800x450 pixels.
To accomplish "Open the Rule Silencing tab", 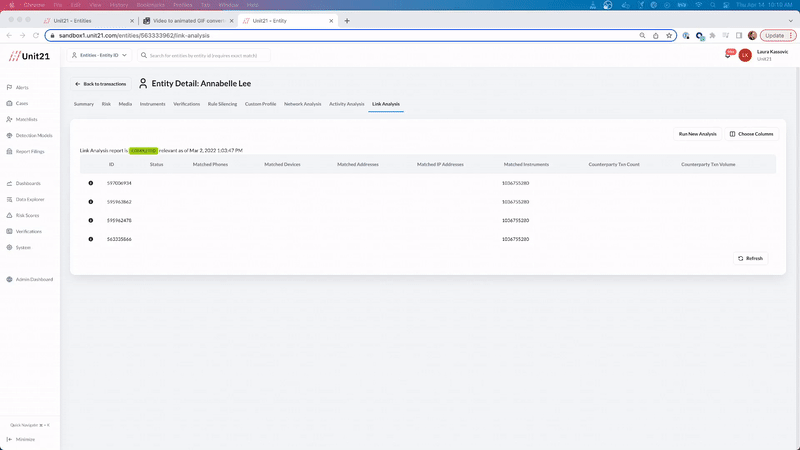I will 222,104.
